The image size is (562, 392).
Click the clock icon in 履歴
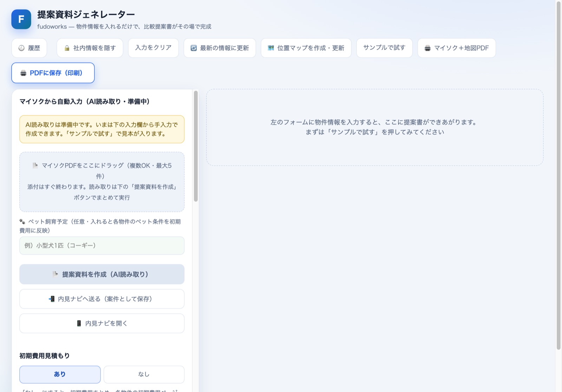click(21, 48)
